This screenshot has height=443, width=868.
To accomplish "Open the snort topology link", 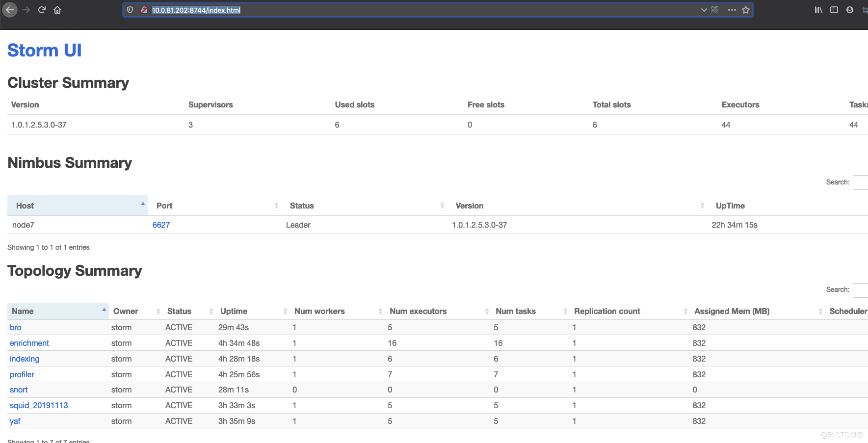I will click(x=19, y=390).
